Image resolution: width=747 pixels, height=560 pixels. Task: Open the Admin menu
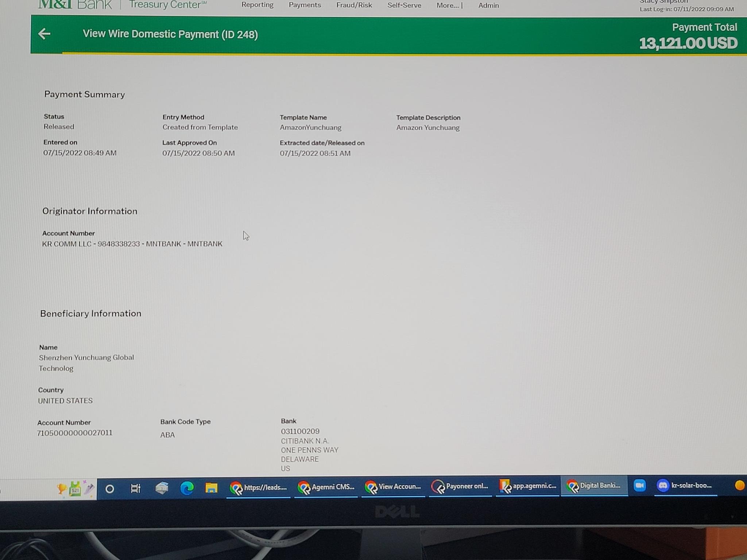click(x=488, y=5)
